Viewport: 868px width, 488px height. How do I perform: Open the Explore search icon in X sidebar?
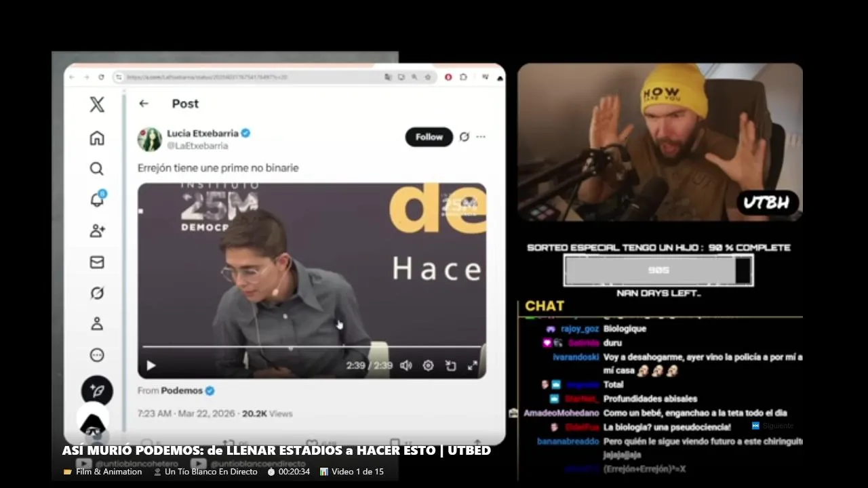coord(97,169)
